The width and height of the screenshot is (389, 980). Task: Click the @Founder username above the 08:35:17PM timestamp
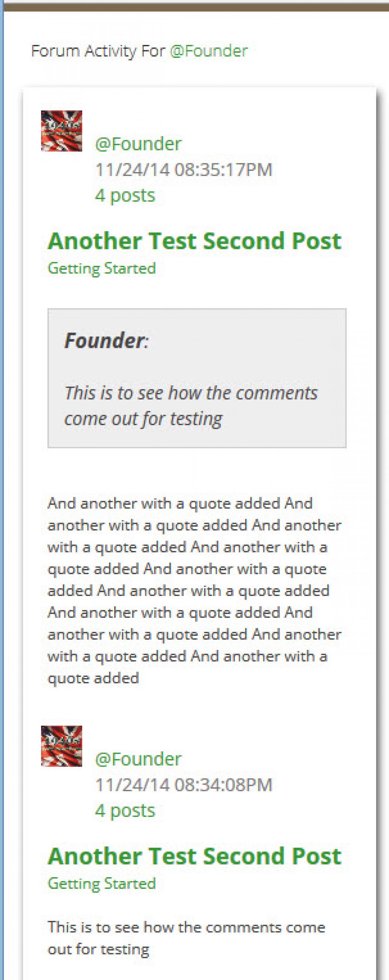138,144
